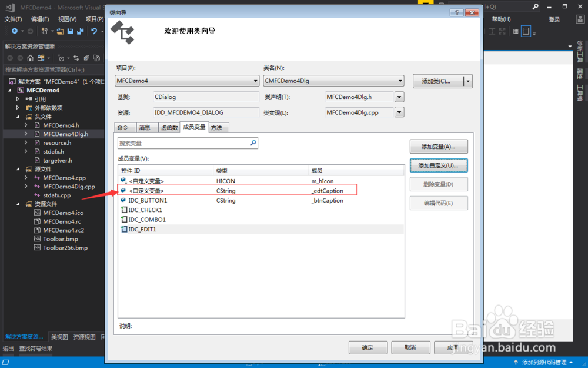588x368 pixels.
Task: Select resource.h in Solution Explorer
Action: [57, 142]
